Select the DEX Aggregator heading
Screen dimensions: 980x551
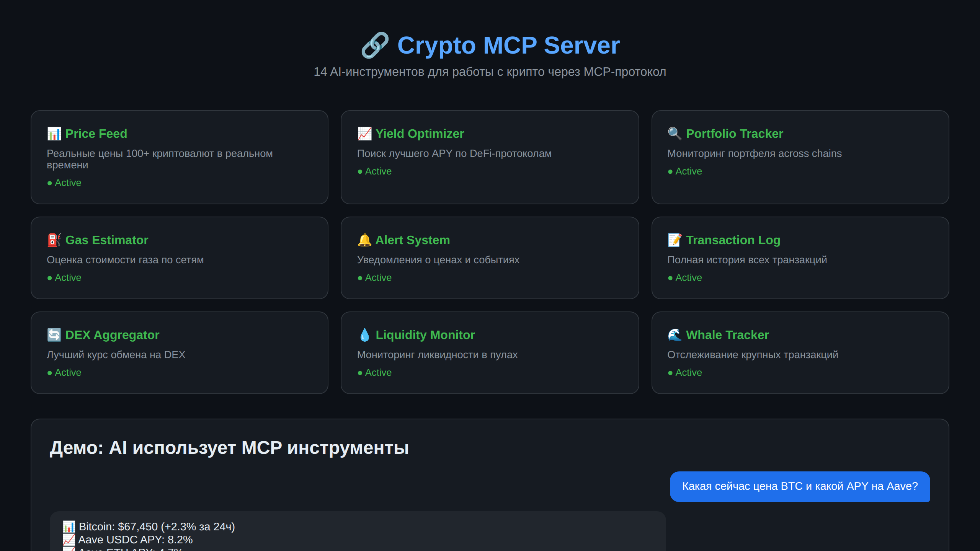click(112, 335)
